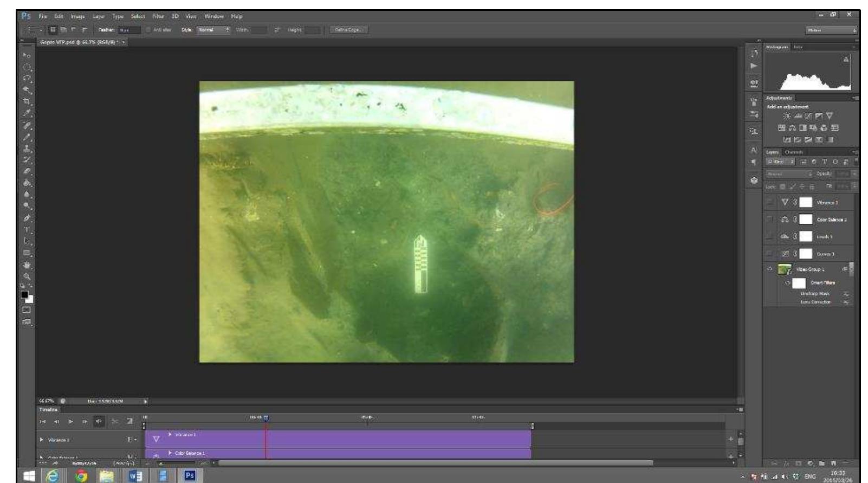Open the Layer menu
This screenshot has width=868, height=483.
coord(99,16)
